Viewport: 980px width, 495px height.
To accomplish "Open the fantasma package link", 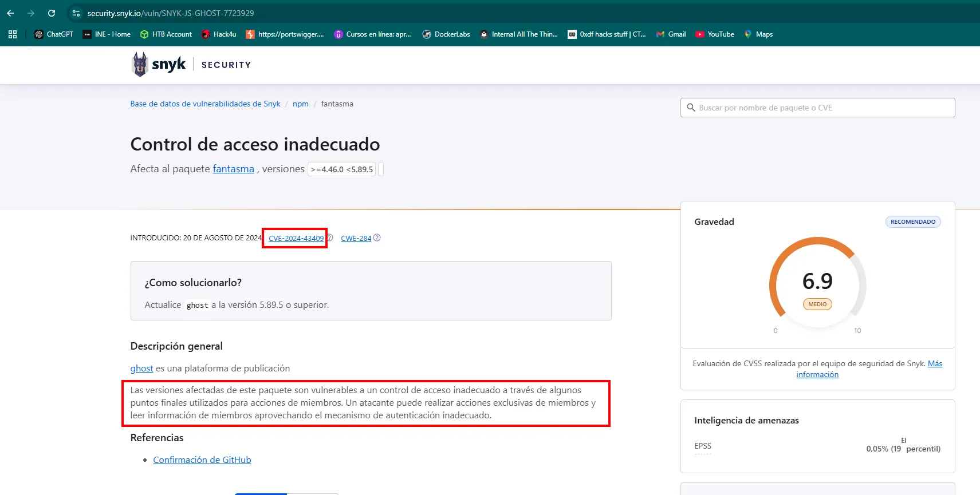I will 233,169.
